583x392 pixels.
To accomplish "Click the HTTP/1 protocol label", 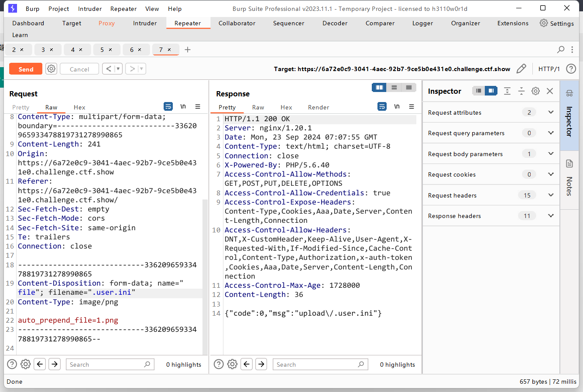I will [x=549, y=69].
